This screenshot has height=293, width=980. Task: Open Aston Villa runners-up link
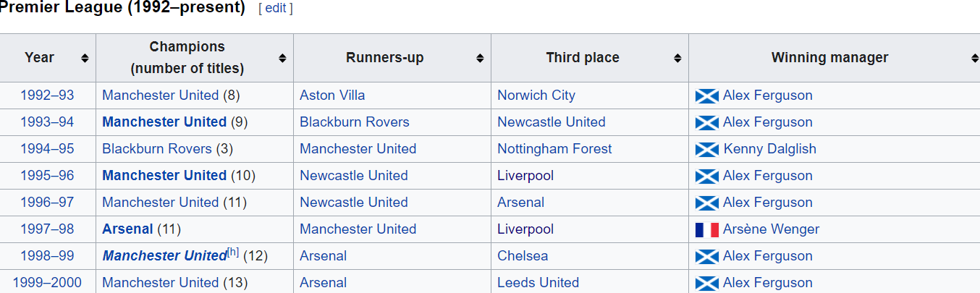332,95
